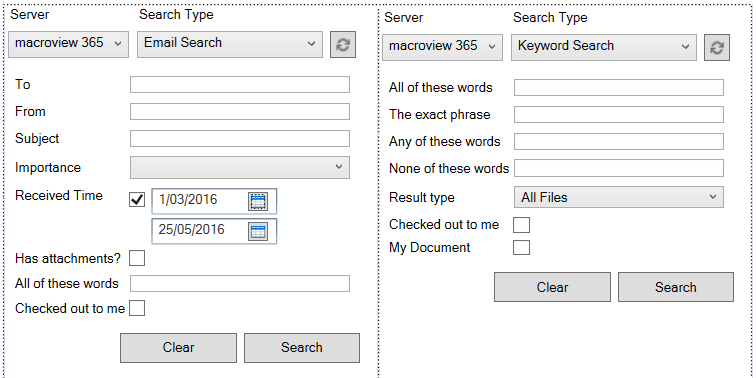This screenshot has width=756, height=378.
Task: Enable Checked out to me in Keyword Search
Action: click(x=521, y=225)
